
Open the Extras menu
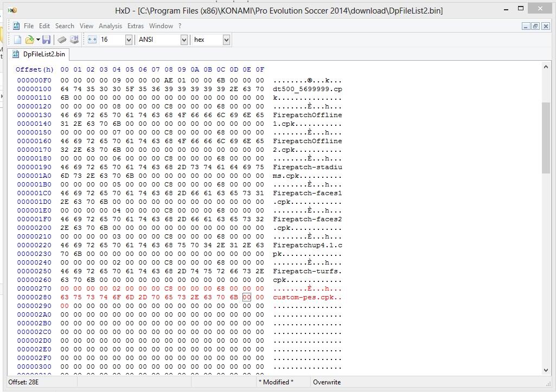tap(136, 26)
